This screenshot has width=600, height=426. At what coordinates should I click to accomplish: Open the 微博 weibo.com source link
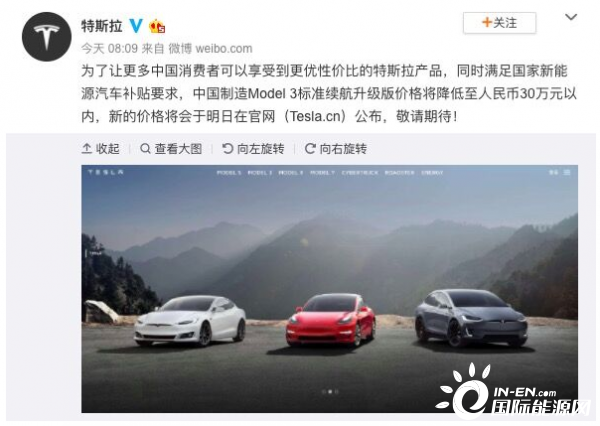[210, 49]
